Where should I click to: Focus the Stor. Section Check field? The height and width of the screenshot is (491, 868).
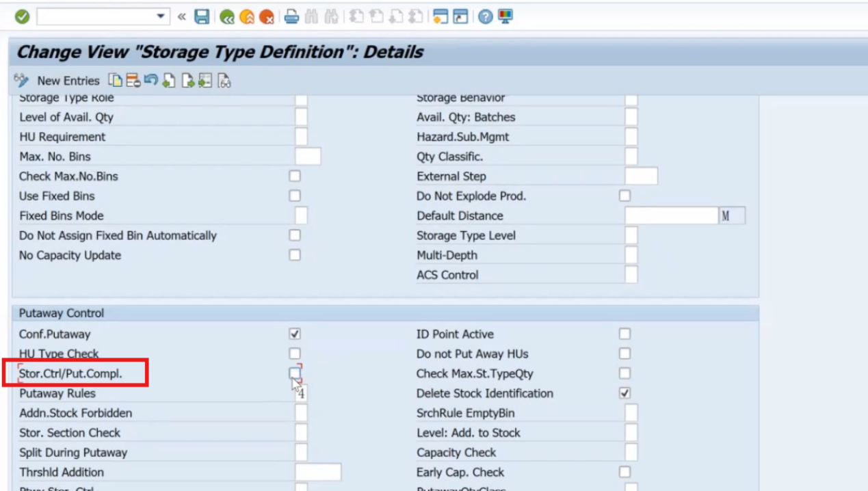(x=301, y=433)
